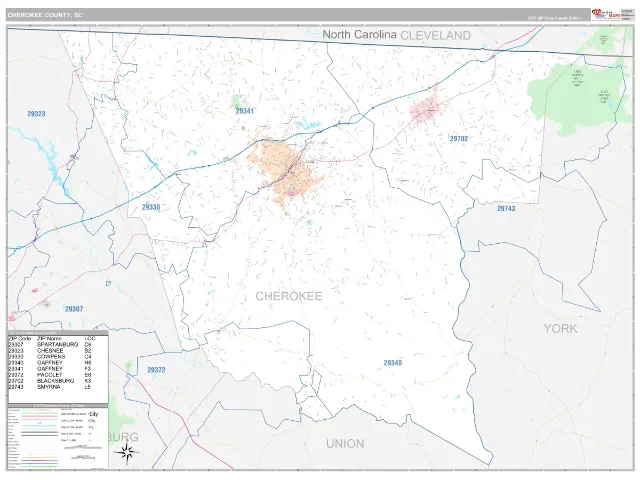Click PACOLET in the ZIP index table
Viewport: 640px width, 480px height.
(x=50, y=375)
